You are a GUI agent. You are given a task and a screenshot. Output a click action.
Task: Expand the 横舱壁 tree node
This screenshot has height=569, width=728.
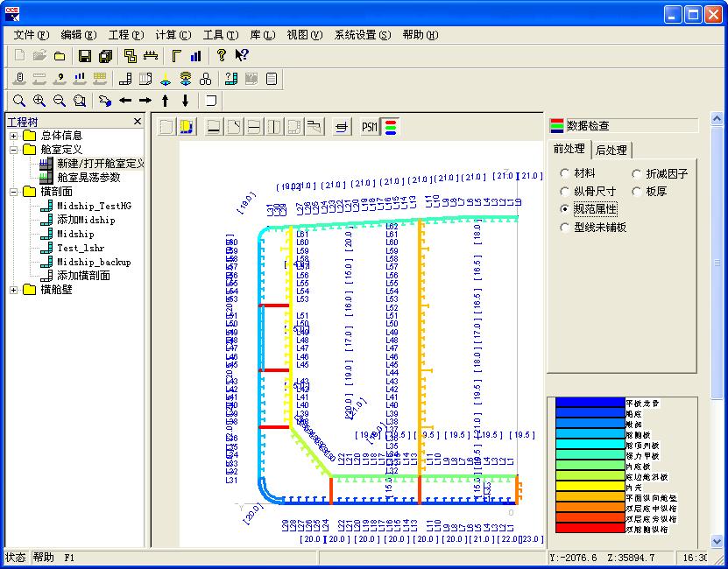[x=14, y=290]
